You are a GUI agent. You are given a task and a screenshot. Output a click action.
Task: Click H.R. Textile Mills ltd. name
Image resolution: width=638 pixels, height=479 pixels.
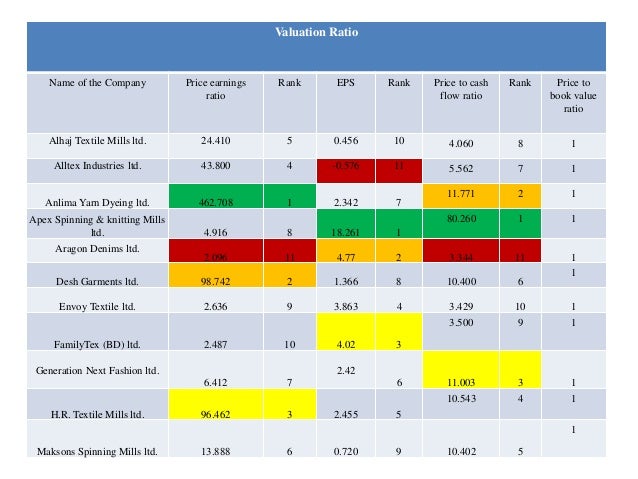(98, 415)
